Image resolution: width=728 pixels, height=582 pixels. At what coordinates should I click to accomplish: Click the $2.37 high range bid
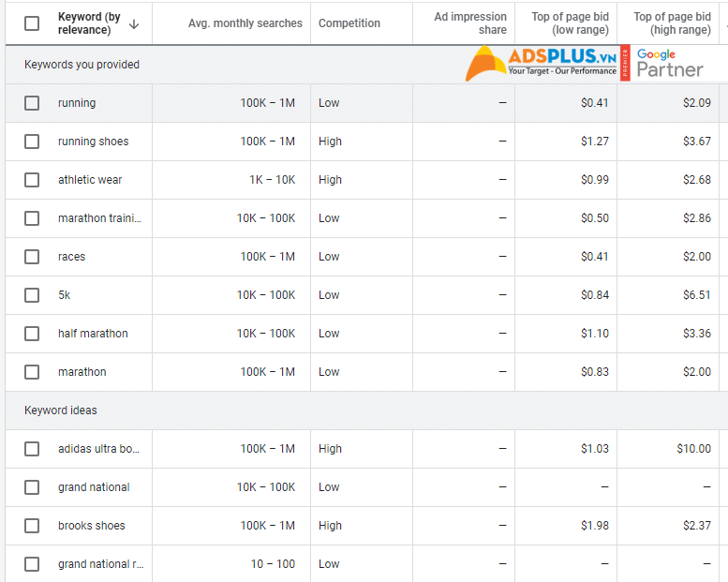pos(697,526)
